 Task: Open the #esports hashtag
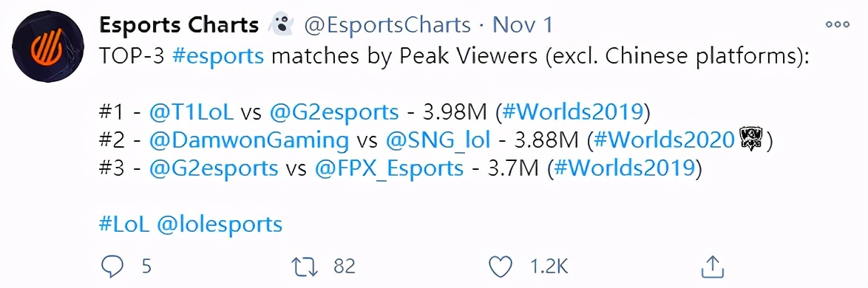[x=219, y=57]
